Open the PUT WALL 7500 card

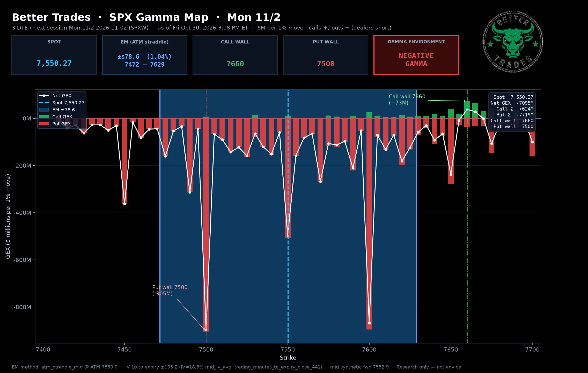(326, 55)
